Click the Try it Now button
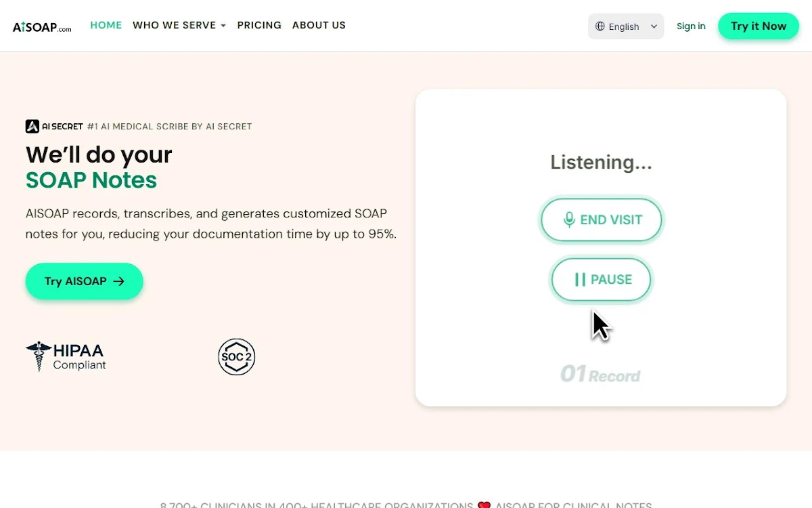 [759, 26]
